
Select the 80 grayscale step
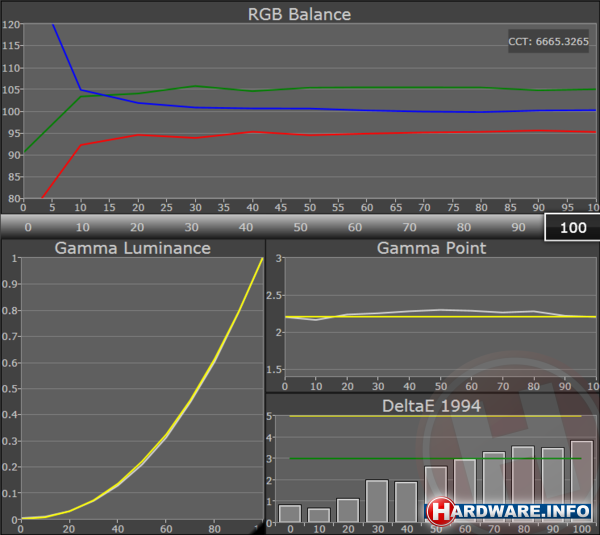pos(463,227)
